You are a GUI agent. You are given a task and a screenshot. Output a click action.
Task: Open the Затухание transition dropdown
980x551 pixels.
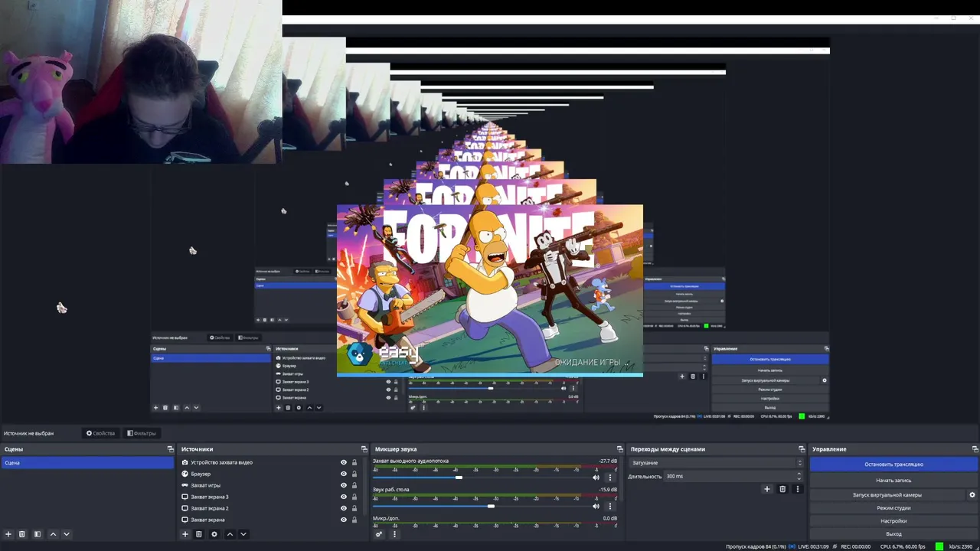pos(717,463)
